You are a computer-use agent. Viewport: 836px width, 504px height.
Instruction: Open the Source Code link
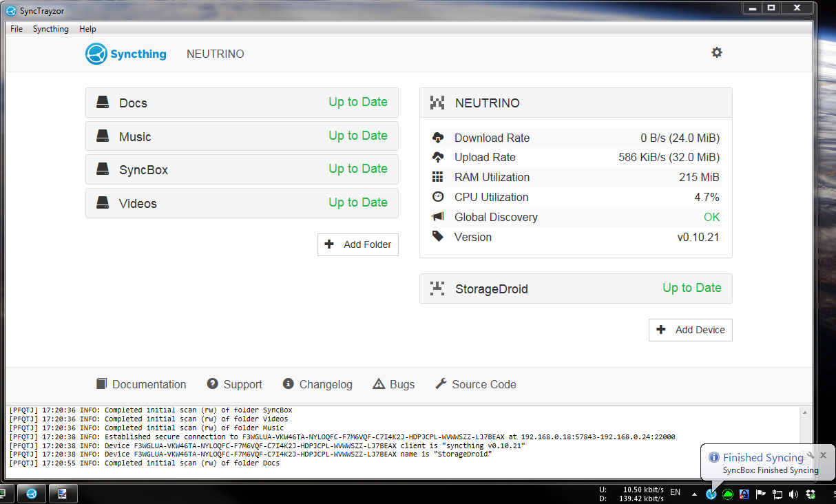point(476,384)
